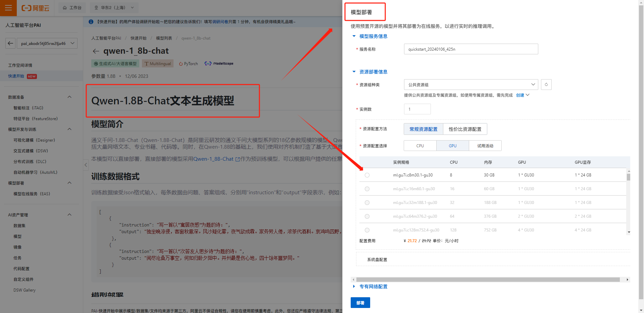Go back using arrow next to qwen-1_8b-chat title
The height and width of the screenshot is (313, 644).
pos(96,51)
